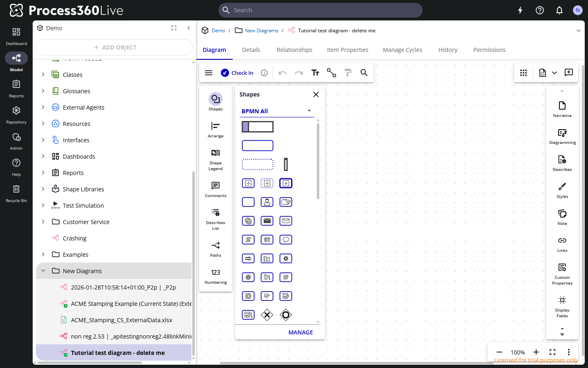Switch to the Permissions tab
This screenshot has height=368, width=588.
(x=489, y=50)
